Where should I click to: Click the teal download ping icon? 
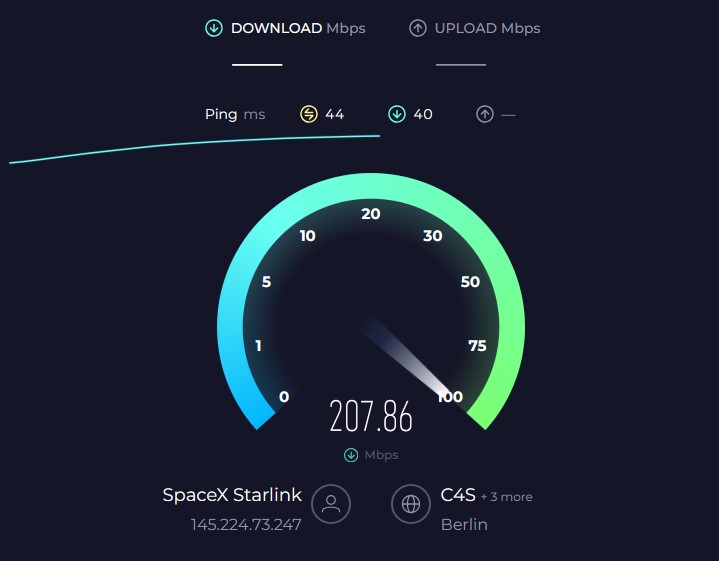(x=397, y=114)
